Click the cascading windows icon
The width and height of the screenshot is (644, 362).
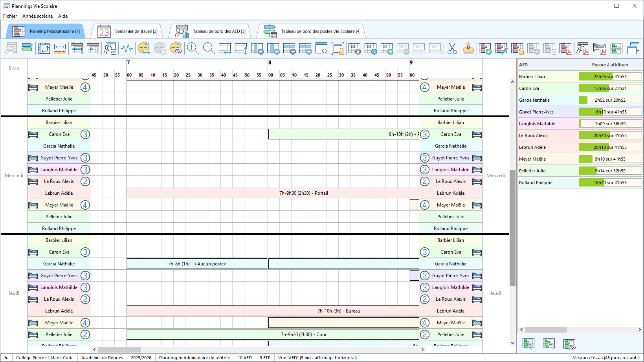click(x=633, y=48)
